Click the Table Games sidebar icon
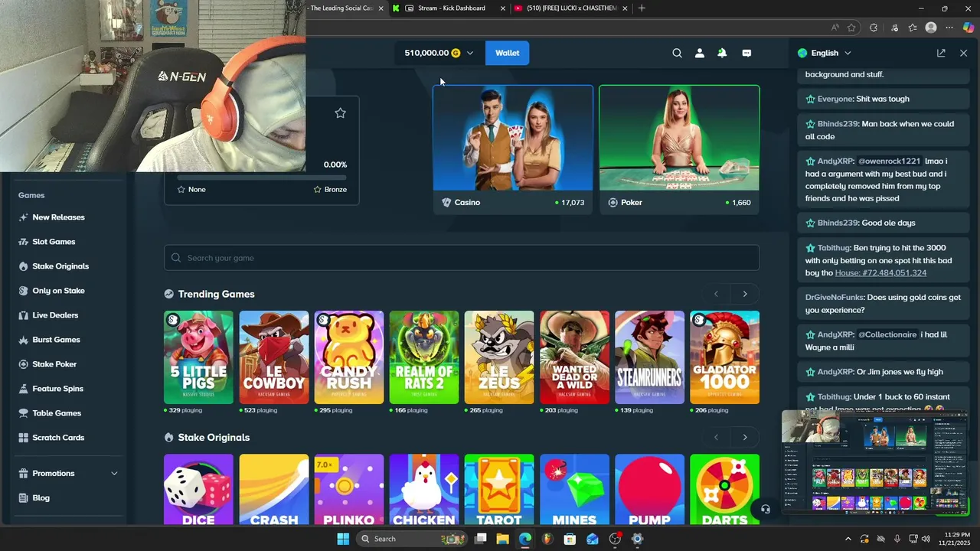The height and width of the screenshot is (551, 980). [x=24, y=413]
